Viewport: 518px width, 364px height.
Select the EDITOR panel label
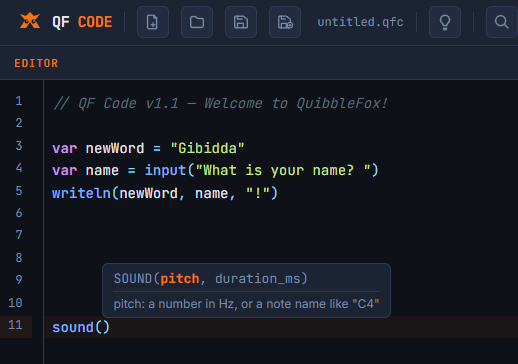(x=36, y=63)
